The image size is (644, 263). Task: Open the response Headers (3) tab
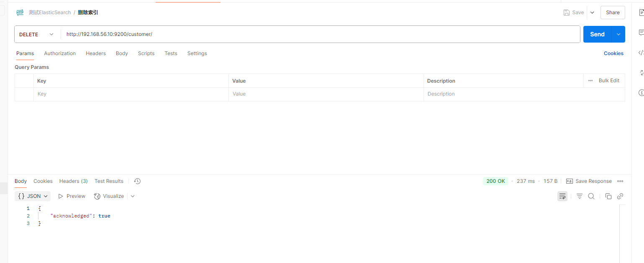[x=74, y=181]
